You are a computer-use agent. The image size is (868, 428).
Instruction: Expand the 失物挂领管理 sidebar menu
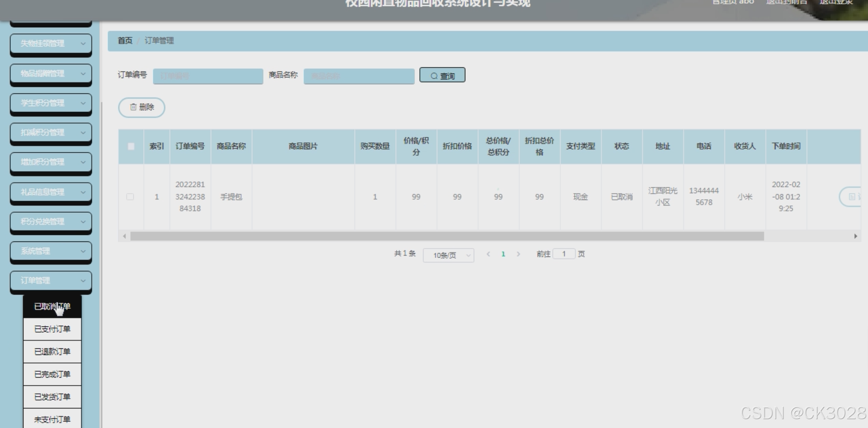click(x=51, y=43)
